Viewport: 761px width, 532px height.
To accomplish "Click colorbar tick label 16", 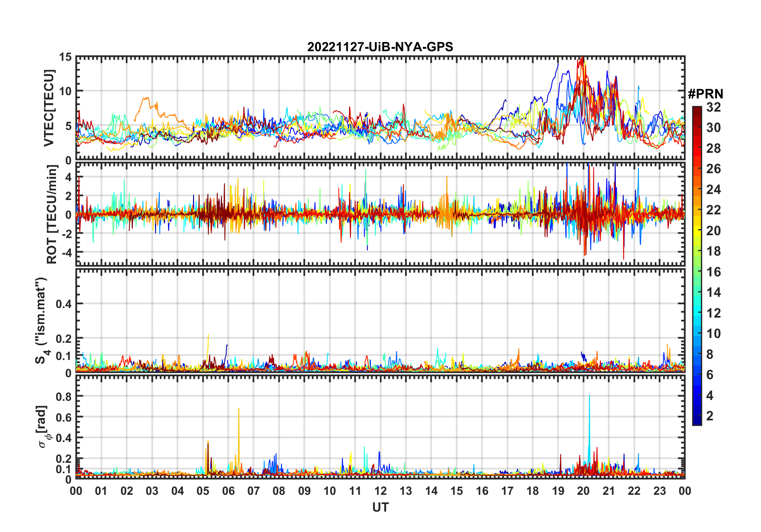I will pos(713,272).
